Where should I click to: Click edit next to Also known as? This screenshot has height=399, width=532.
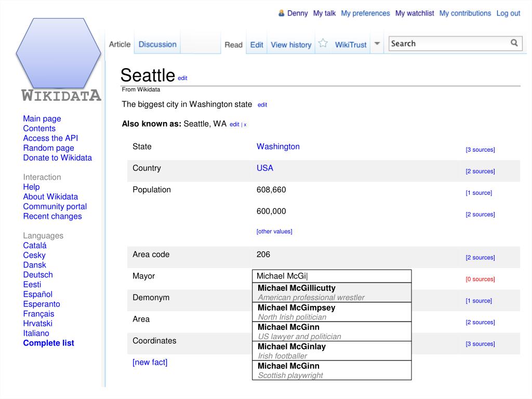coord(234,125)
